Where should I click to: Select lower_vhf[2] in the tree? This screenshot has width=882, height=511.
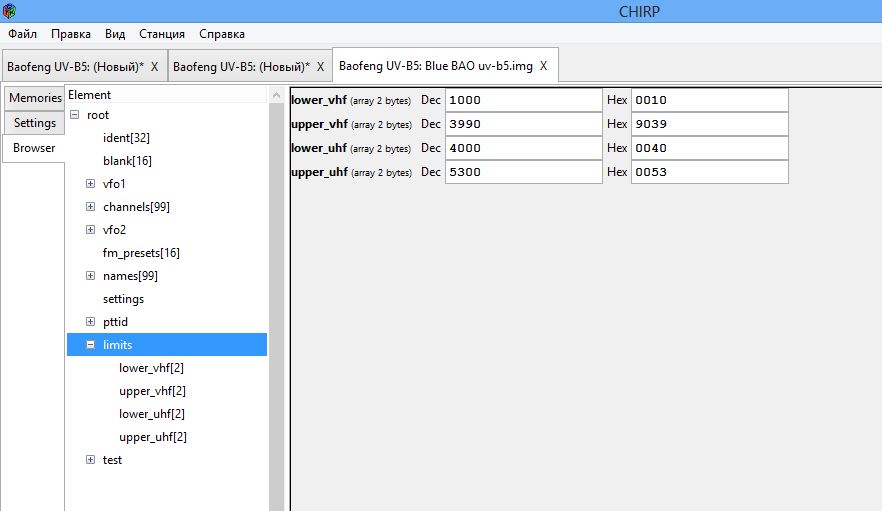pyautogui.click(x=151, y=368)
